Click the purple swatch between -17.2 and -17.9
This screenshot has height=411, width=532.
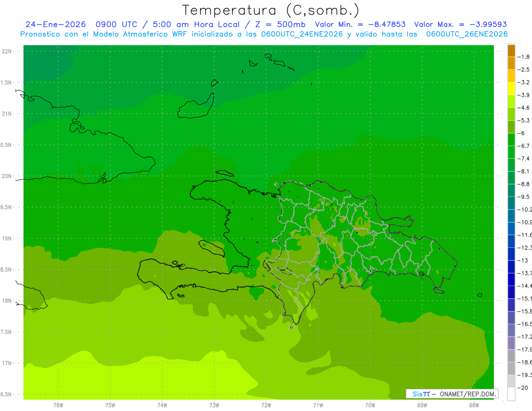point(511,343)
